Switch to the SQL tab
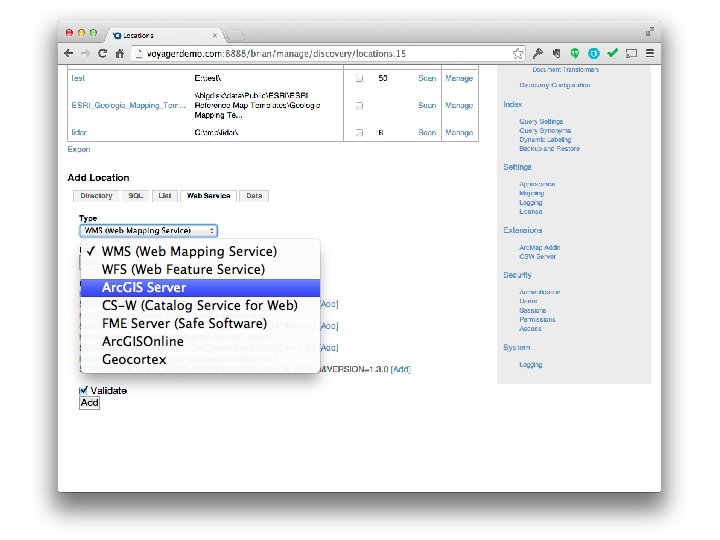 click(135, 196)
